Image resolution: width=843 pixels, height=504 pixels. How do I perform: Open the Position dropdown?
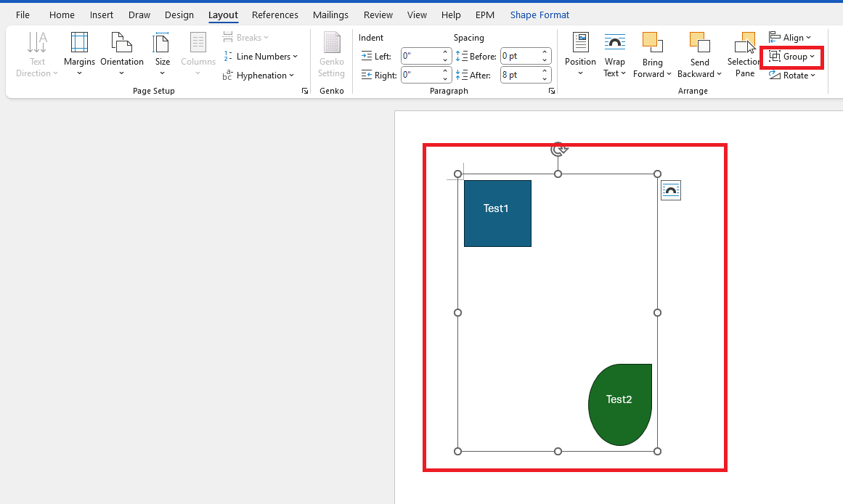[x=580, y=54]
